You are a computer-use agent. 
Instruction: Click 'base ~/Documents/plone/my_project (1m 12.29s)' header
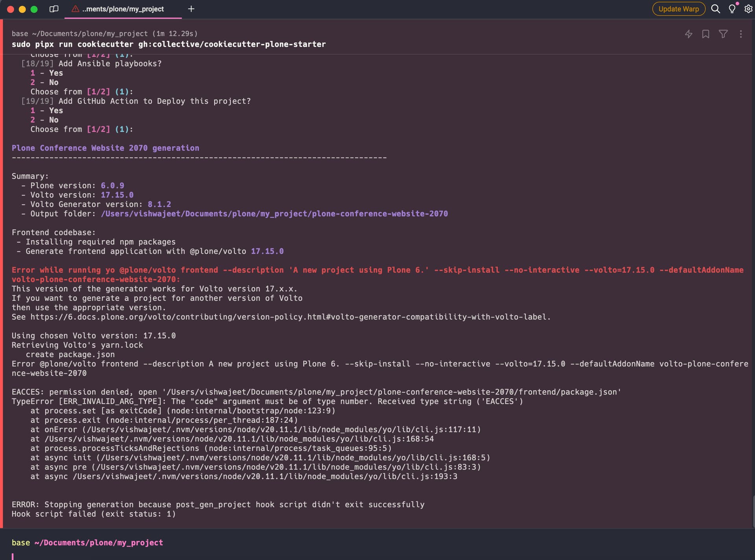pyautogui.click(x=105, y=34)
